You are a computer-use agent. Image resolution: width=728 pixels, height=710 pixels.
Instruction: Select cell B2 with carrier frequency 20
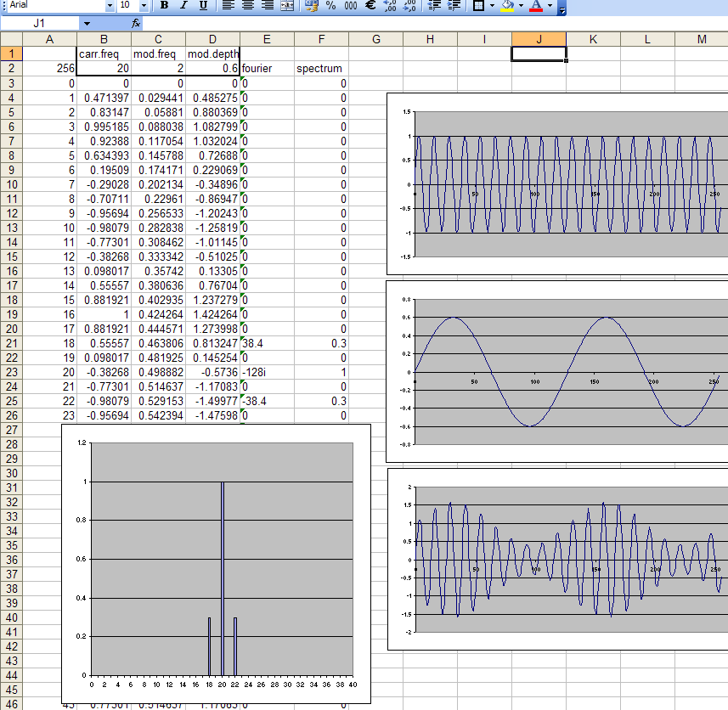click(x=104, y=69)
